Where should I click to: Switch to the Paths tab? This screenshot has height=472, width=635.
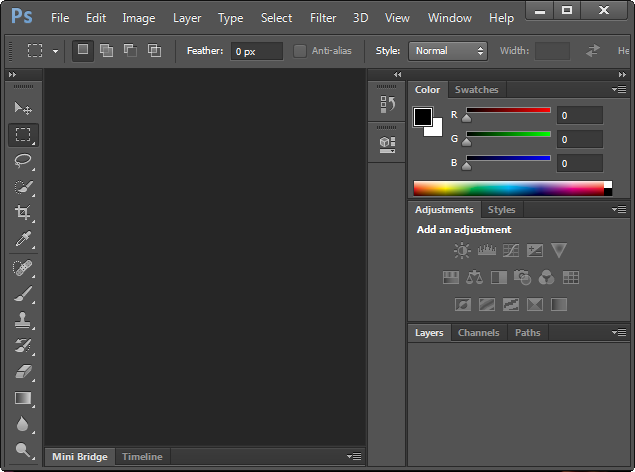point(528,333)
